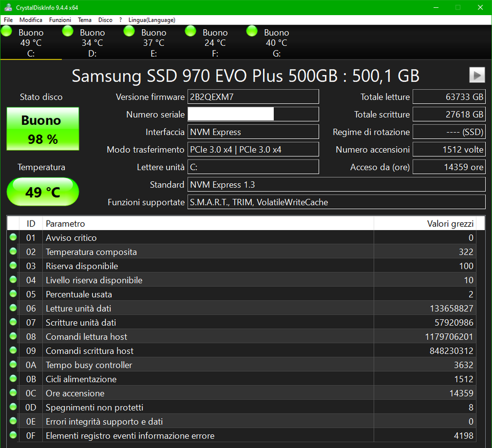Click the Buono 98 % health status button
This screenshot has height=448, width=492.
click(43, 129)
